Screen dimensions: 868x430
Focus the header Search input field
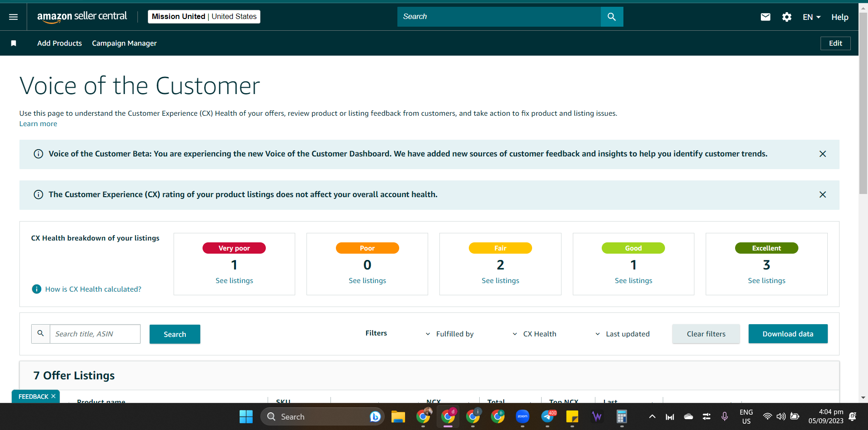tap(499, 17)
